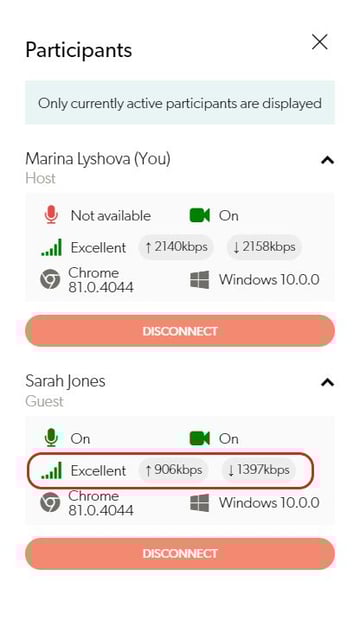Click Chrome browser icon in Sarah's details
360x620 pixels.
click(50, 502)
